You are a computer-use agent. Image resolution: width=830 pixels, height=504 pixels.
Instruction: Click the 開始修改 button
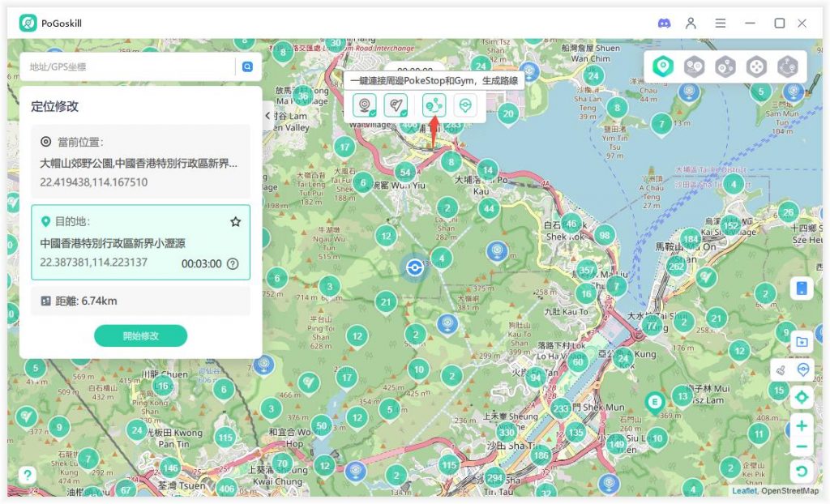[140, 335]
